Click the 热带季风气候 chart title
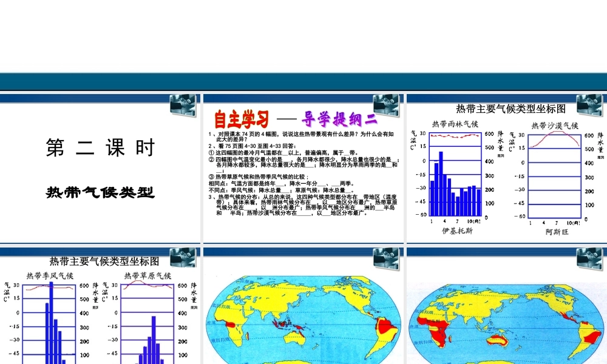The width and height of the screenshot is (607, 364). 50,276
